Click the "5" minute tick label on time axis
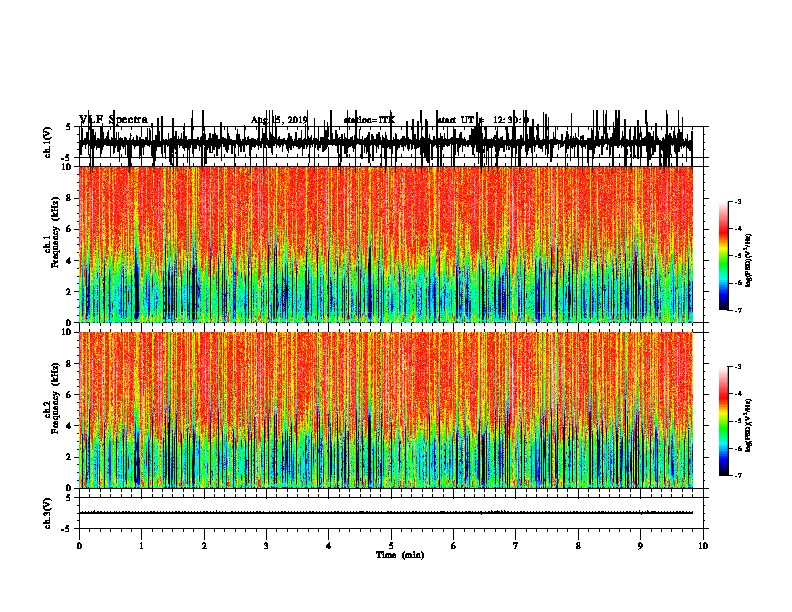This screenshot has height=612, width=792. point(391,545)
